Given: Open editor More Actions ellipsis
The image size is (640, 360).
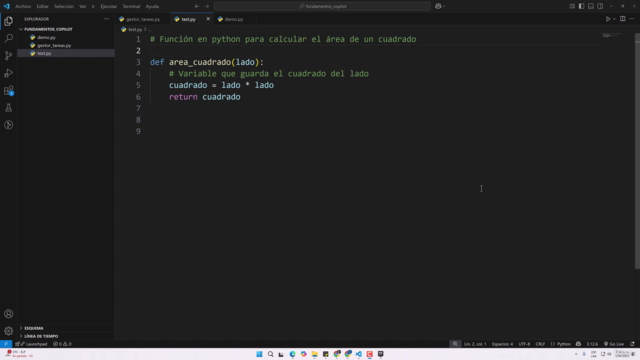Looking at the screenshot, I should (x=632, y=19).
